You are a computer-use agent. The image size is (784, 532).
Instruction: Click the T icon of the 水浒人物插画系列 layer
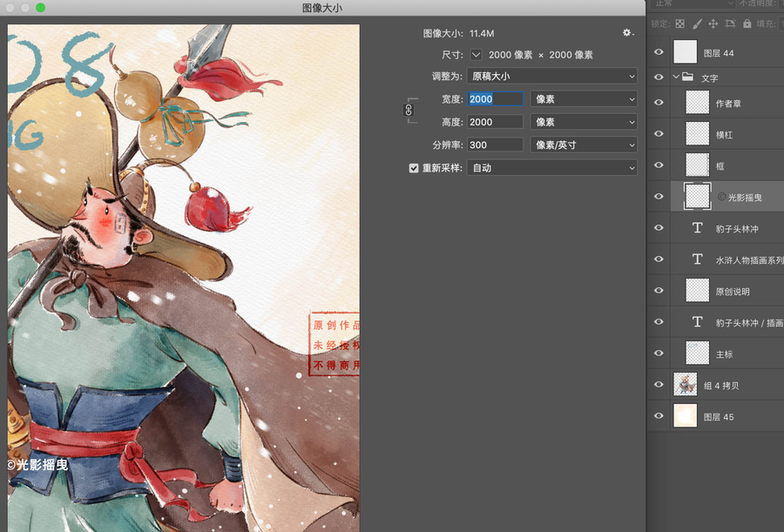pos(697,259)
